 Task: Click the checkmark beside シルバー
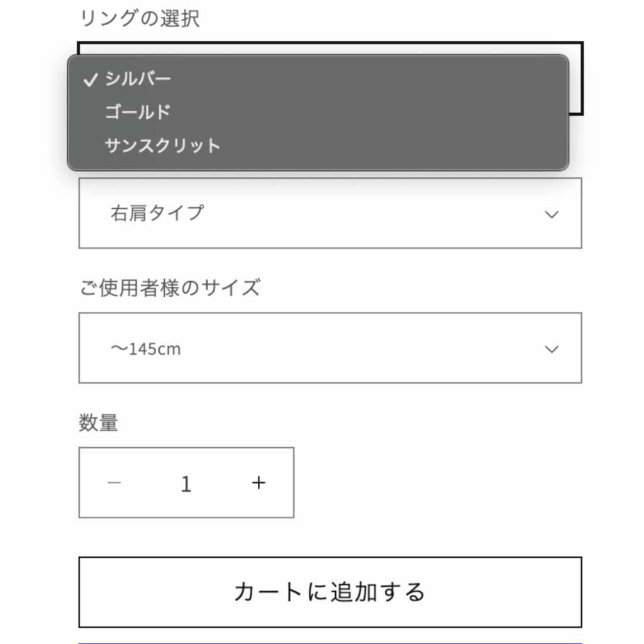[90, 79]
